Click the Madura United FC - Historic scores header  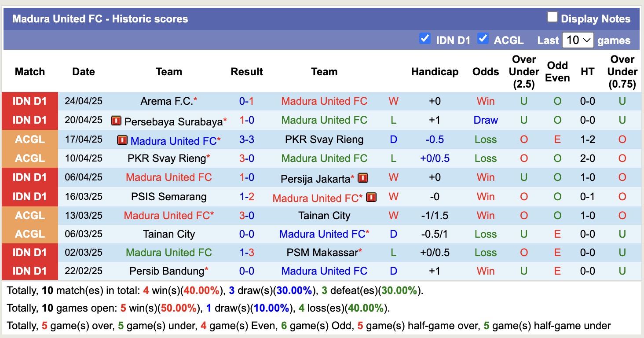coord(100,18)
